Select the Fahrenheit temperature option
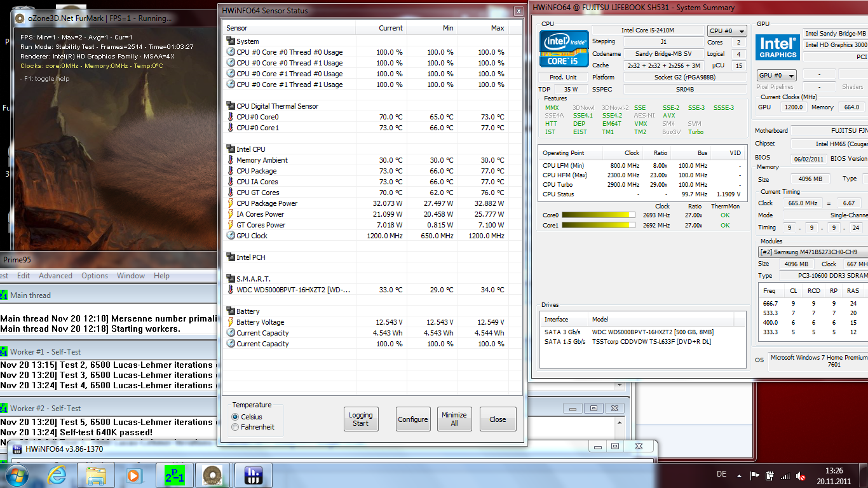This screenshot has height=488, width=868. [236, 427]
